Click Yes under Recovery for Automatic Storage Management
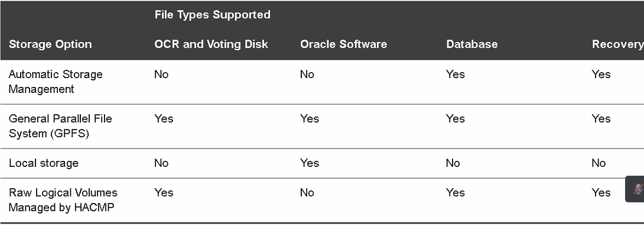This screenshot has height=226, width=644. 601,75
